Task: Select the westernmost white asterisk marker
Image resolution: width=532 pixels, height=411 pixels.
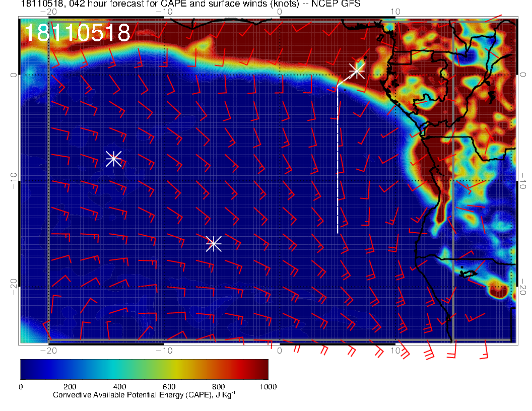Action: 113,159
